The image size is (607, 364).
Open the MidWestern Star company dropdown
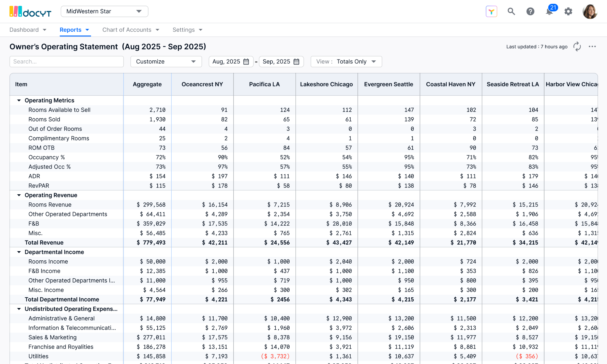pyautogui.click(x=104, y=11)
